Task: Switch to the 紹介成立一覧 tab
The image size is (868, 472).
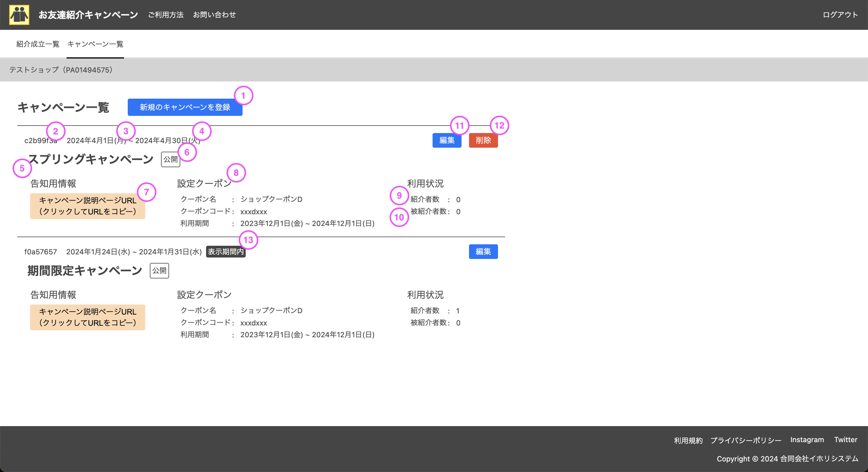Action: coord(37,44)
